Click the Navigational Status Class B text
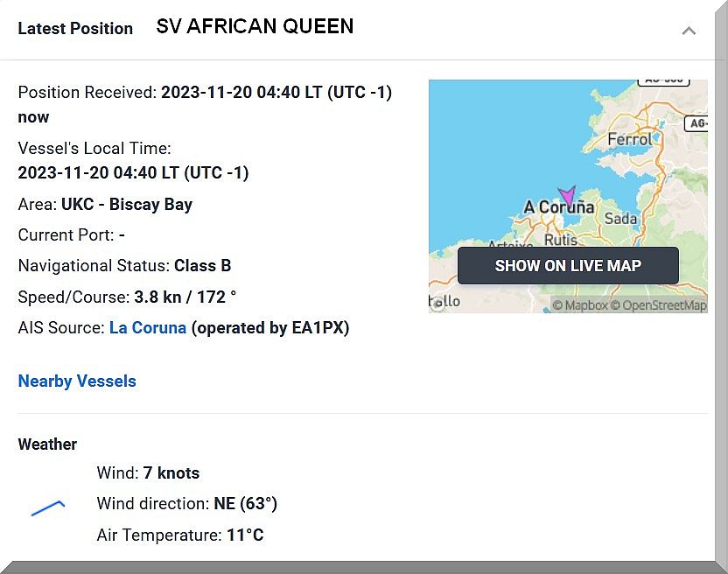728x574 pixels. 202,266
